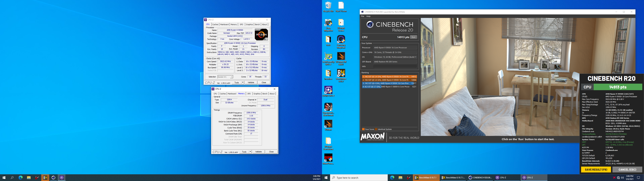
Task: Launch the BenchMate 0.10.7 desktop shortcut
Action: tap(341, 76)
